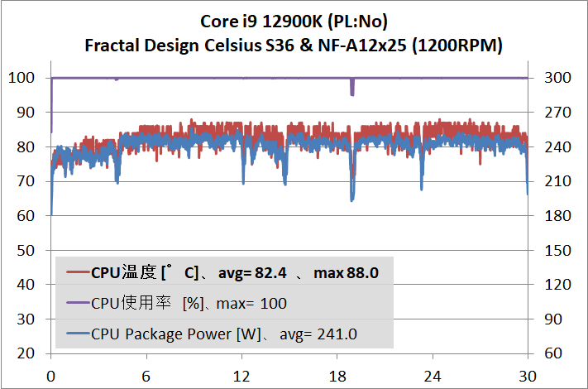The image size is (588, 389).
Task: Click right axis label 180
Action: pyautogui.click(x=557, y=216)
